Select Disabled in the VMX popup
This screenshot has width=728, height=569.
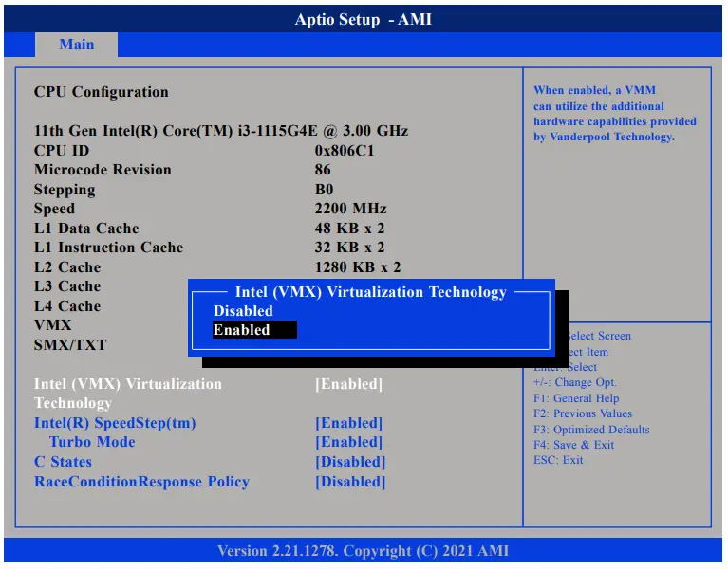(243, 311)
